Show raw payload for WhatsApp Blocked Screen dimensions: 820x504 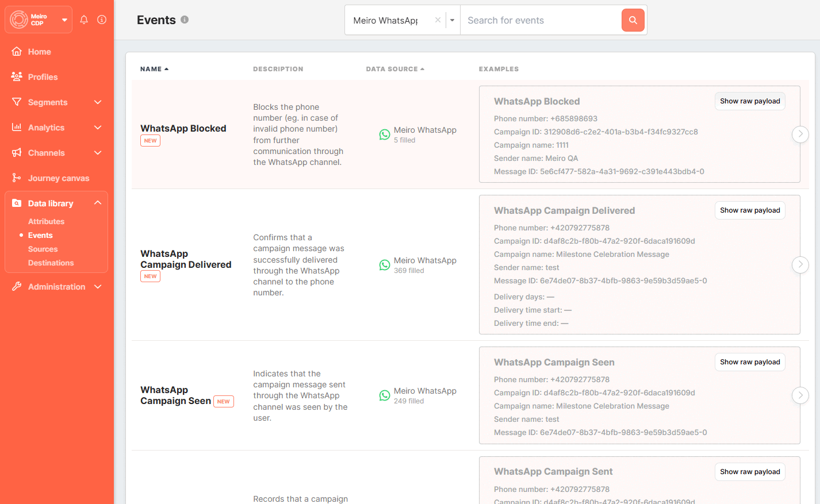pos(750,101)
